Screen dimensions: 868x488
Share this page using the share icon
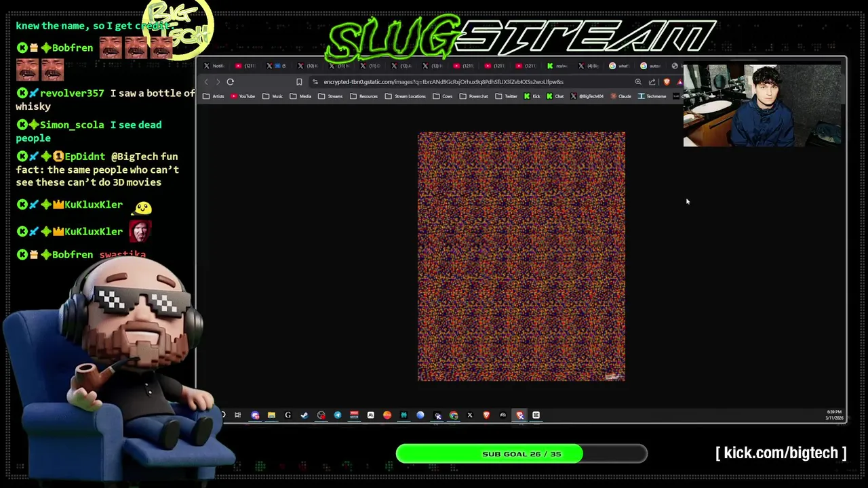click(652, 82)
